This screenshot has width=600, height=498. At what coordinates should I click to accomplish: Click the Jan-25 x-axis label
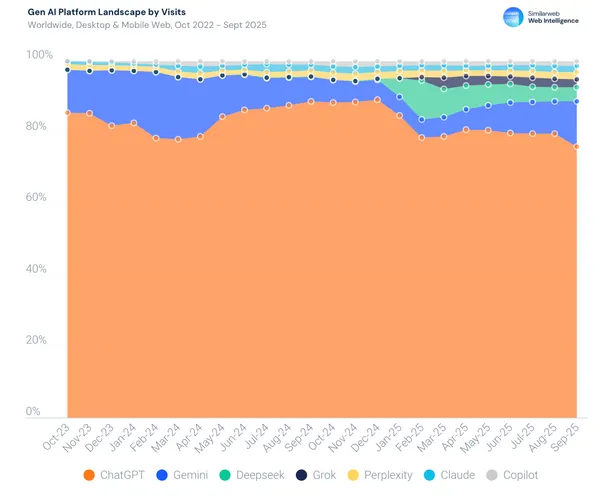(392, 433)
